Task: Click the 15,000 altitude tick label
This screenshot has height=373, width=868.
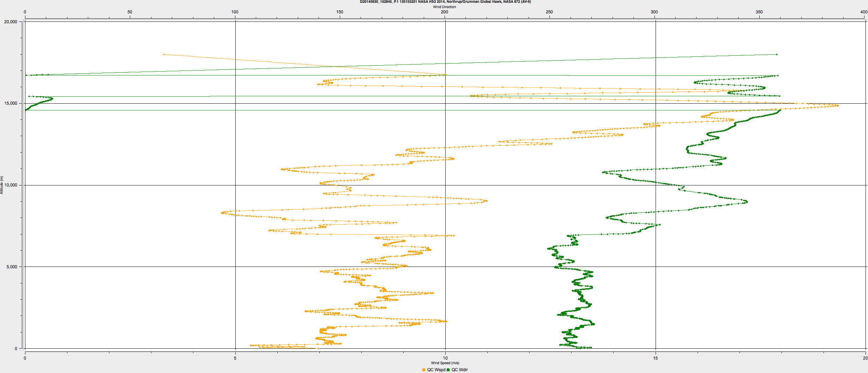Action: click(x=11, y=103)
